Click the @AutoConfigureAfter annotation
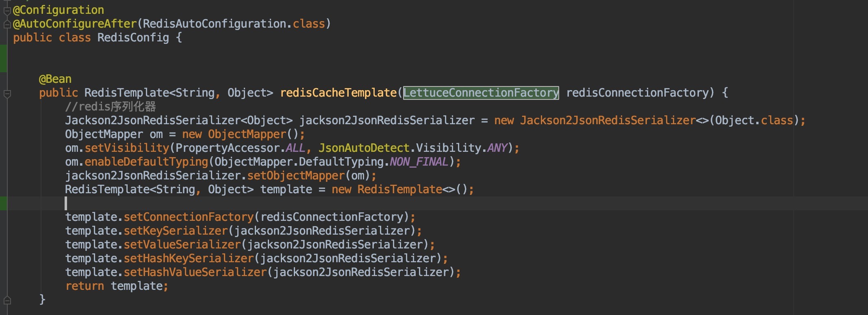 pyautogui.click(x=75, y=24)
